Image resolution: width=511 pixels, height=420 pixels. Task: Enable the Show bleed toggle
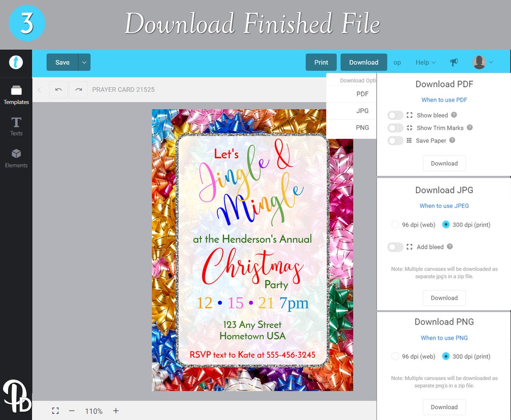point(394,115)
